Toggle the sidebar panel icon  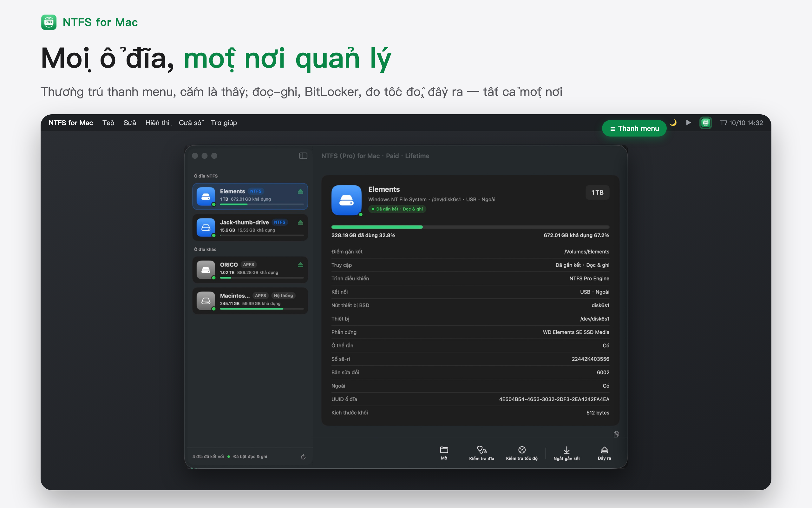click(303, 156)
